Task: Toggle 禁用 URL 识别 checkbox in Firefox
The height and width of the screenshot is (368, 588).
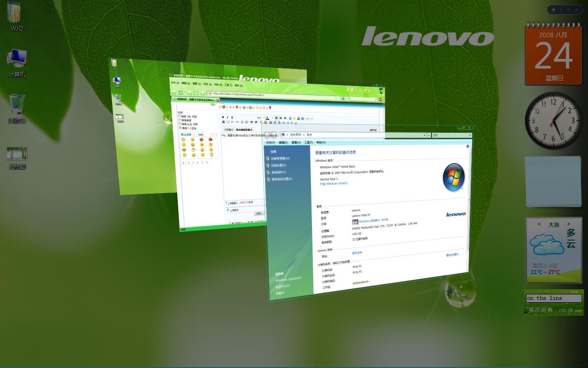Action: 180,116
